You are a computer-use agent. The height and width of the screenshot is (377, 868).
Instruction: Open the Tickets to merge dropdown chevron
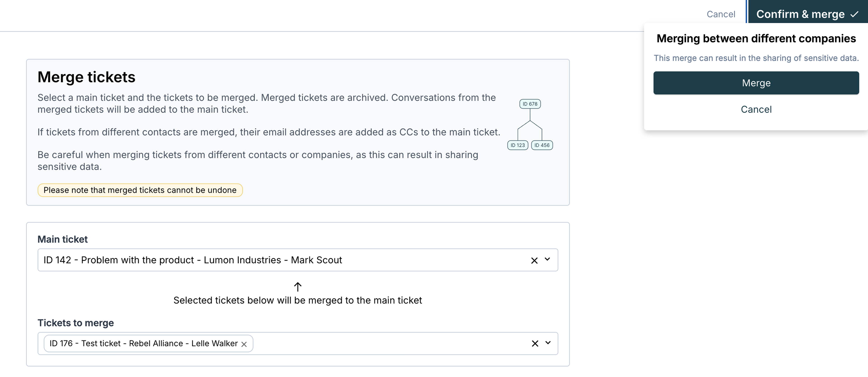click(x=548, y=343)
